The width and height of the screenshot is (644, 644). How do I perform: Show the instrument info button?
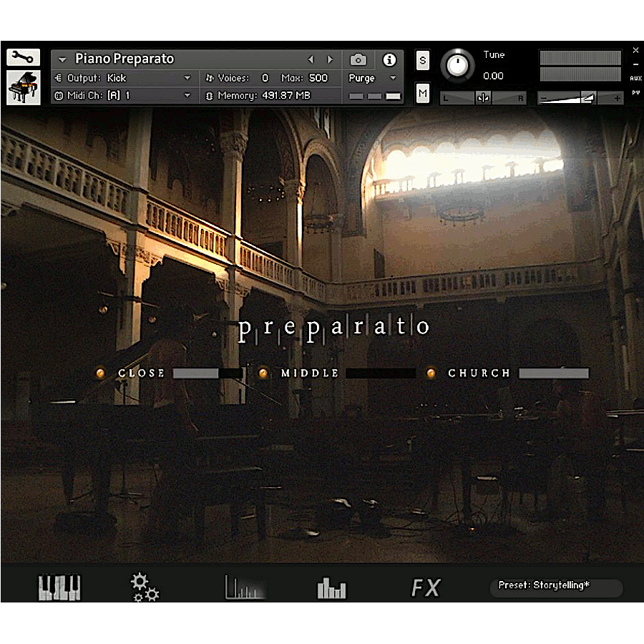[x=389, y=60]
